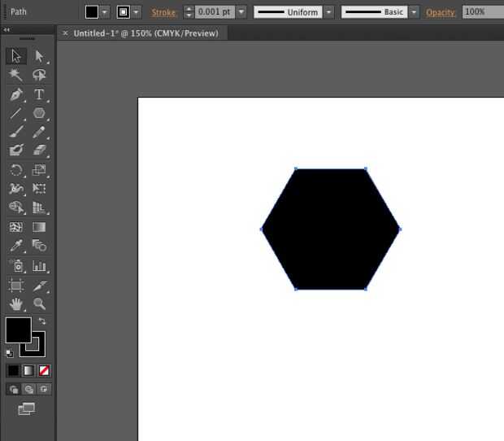
Task: Swap fill and stroke colors
Action: tap(42, 321)
